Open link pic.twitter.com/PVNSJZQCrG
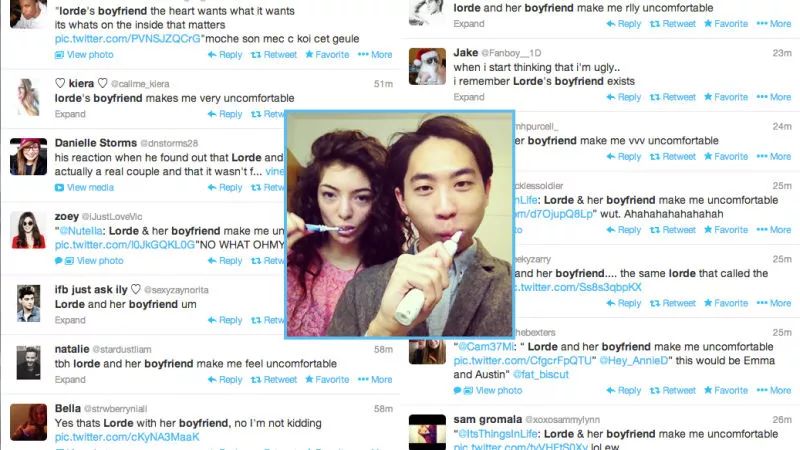The image size is (800, 450). [x=128, y=39]
